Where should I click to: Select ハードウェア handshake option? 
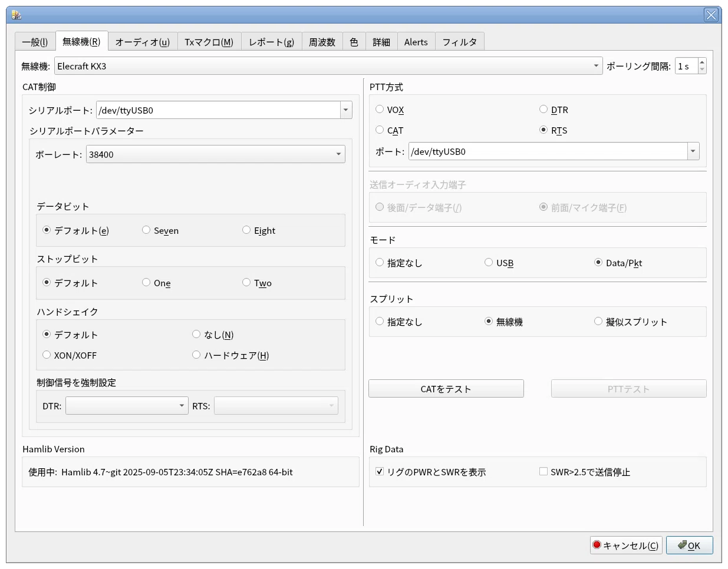(x=230, y=355)
